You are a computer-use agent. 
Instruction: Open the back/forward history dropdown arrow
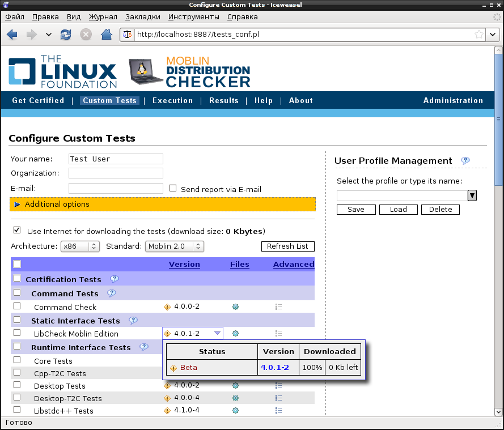click(49, 35)
